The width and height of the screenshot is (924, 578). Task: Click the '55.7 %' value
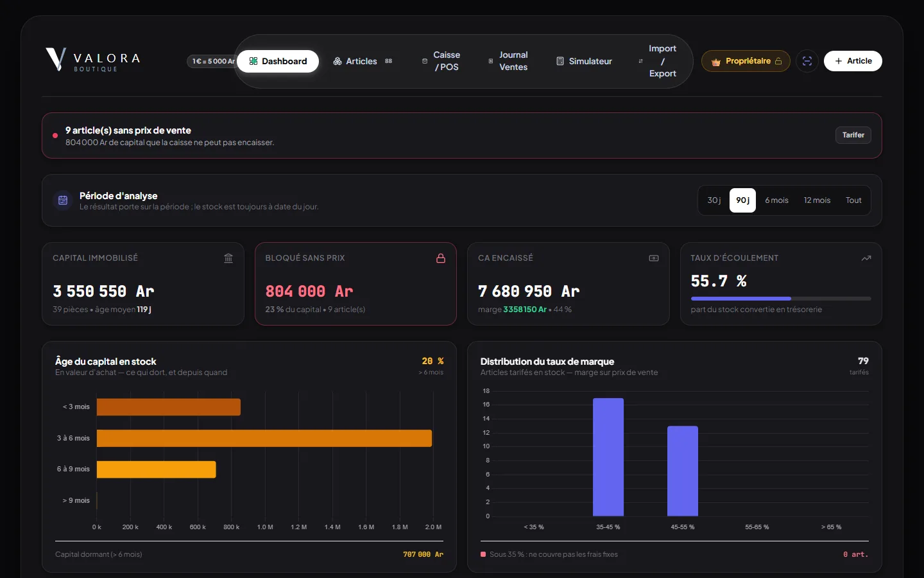click(x=719, y=281)
